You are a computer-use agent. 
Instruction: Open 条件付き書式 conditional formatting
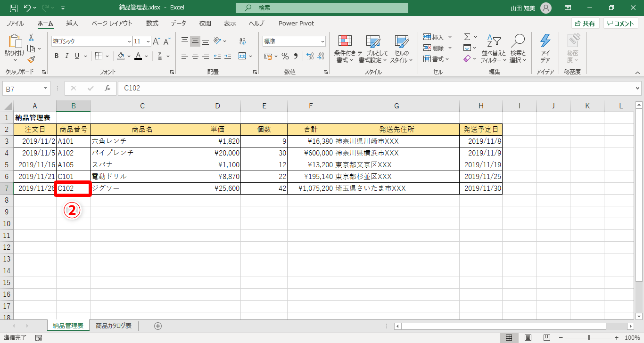click(x=345, y=49)
